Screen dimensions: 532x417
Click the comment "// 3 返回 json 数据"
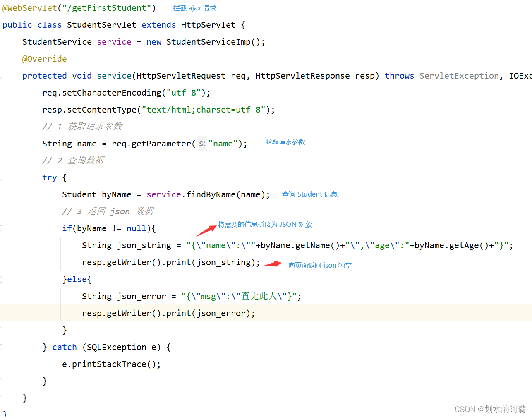(108, 211)
